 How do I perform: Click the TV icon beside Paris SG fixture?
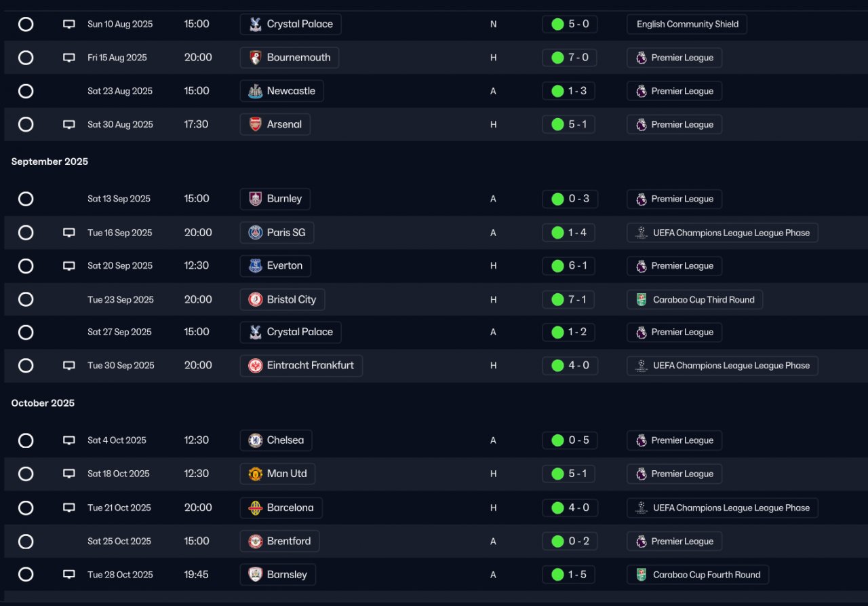click(x=68, y=233)
